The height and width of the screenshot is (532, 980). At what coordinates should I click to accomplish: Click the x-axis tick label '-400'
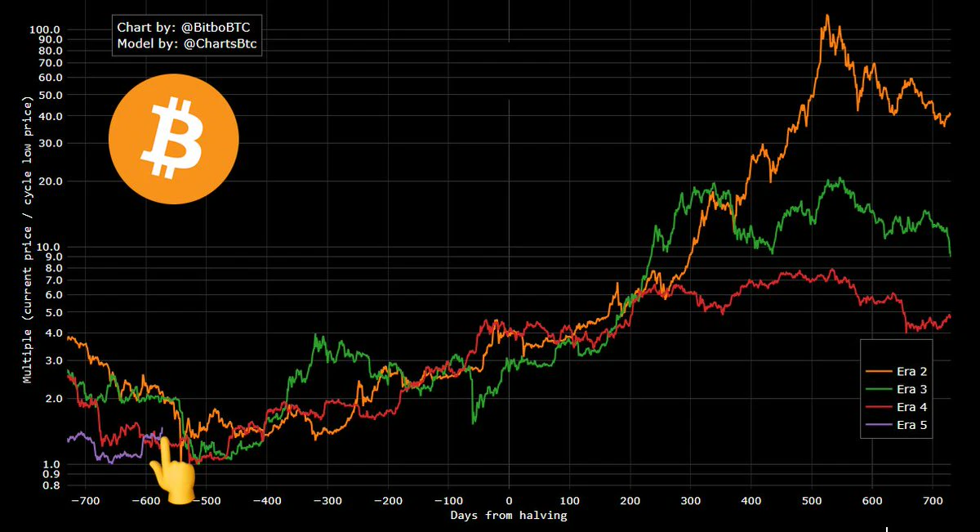266,500
